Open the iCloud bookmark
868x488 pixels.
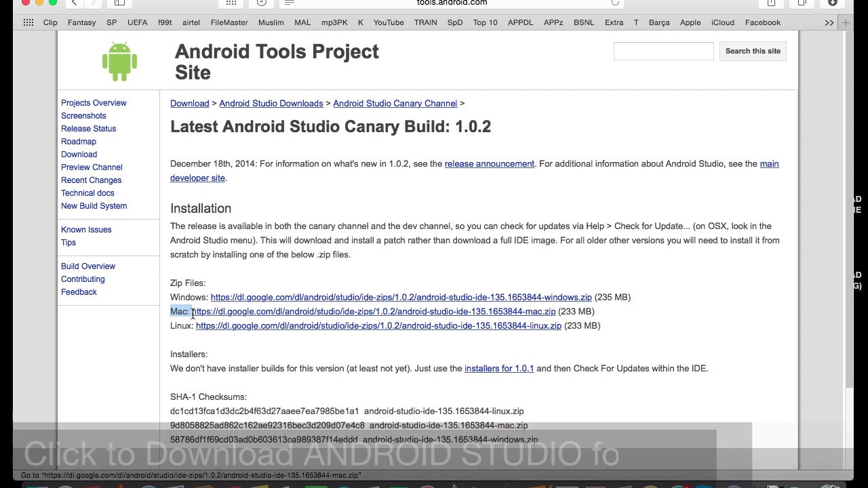click(723, 22)
